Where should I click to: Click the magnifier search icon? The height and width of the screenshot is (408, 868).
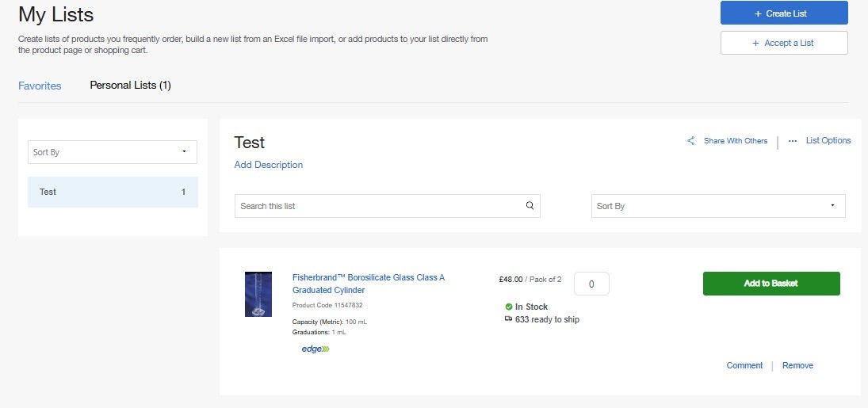(530, 205)
